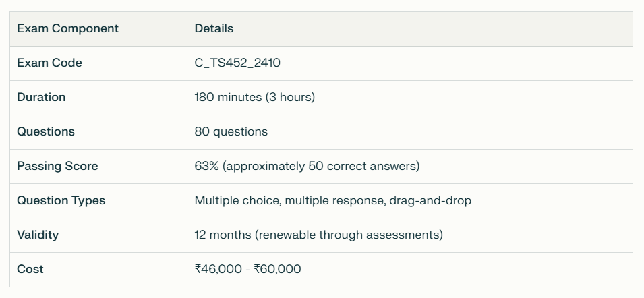Click the Exam Component column header
This screenshot has width=644, height=298.
[x=67, y=28]
